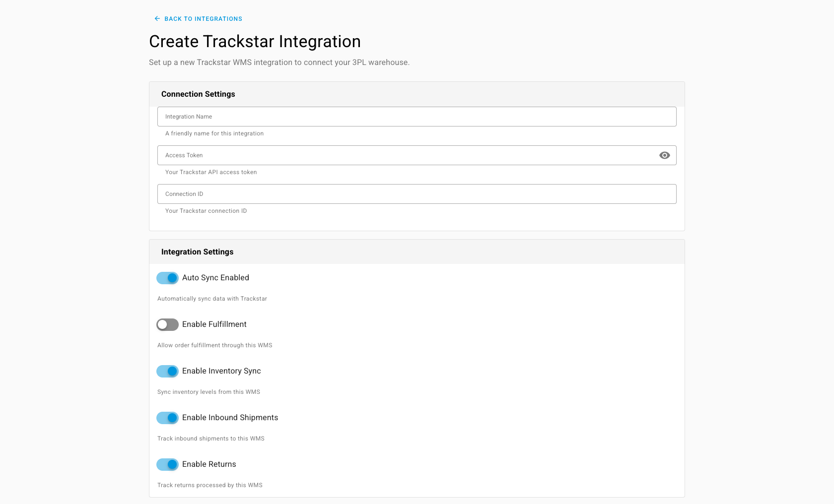Click 'Sync inventory levels from this WMS'
The height and width of the screenshot is (504, 834).
[x=208, y=392]
